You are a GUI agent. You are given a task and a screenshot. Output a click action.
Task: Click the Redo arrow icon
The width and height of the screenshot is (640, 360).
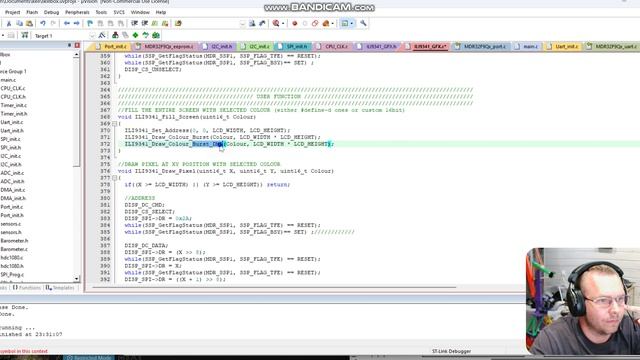point(53,24)
